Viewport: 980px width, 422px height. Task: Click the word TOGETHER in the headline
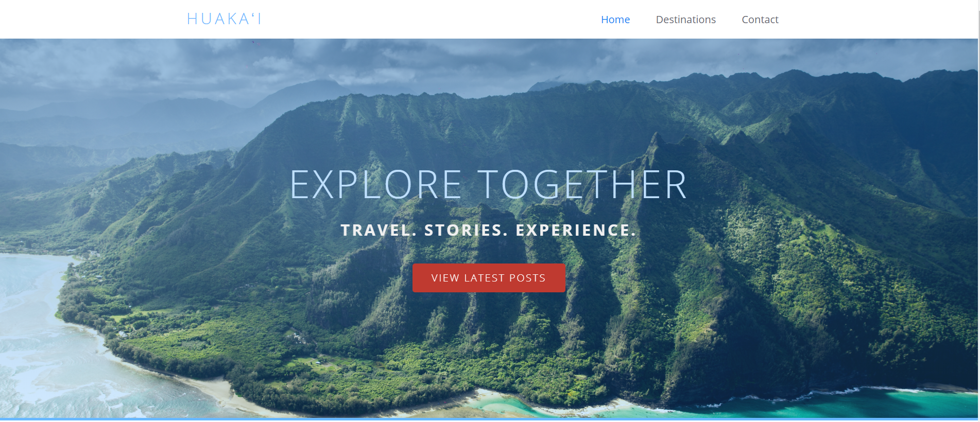pos(582,185)
